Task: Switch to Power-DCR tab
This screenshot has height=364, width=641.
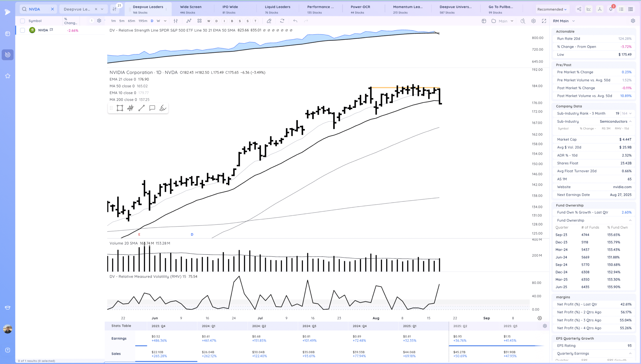Action: (360, 9)
